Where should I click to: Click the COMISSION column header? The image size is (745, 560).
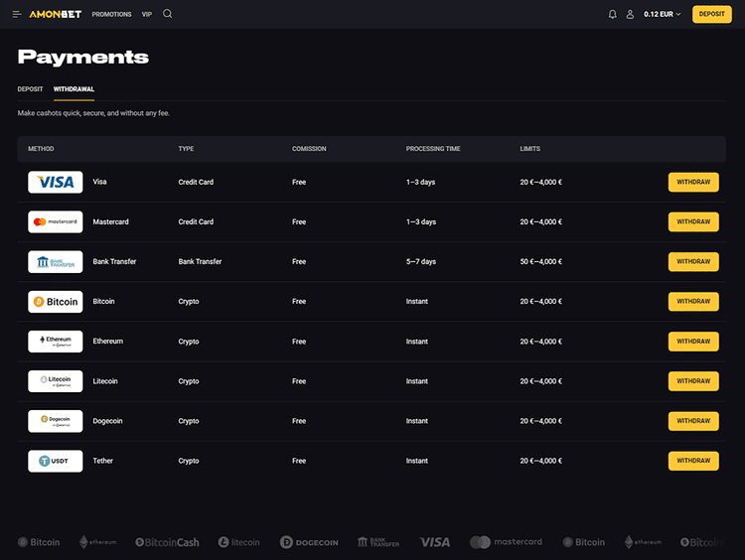pyautogui.click(x=309, y=149)
